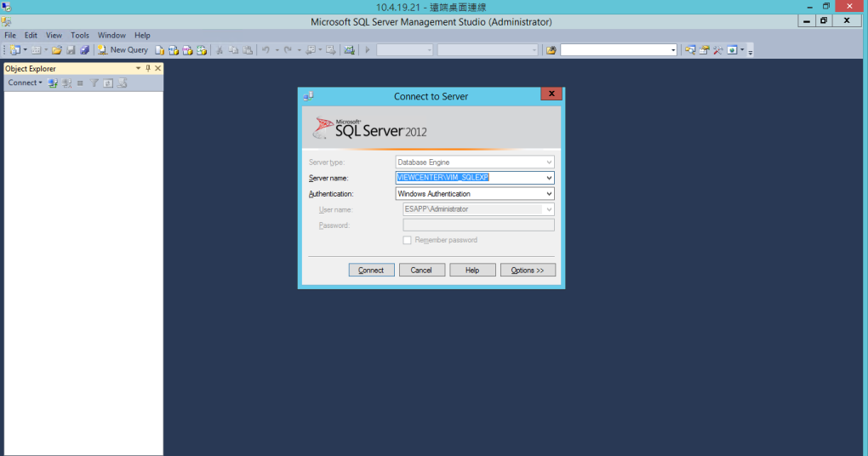Open the New Project dropdown arrow

click(x=25, y=50)
